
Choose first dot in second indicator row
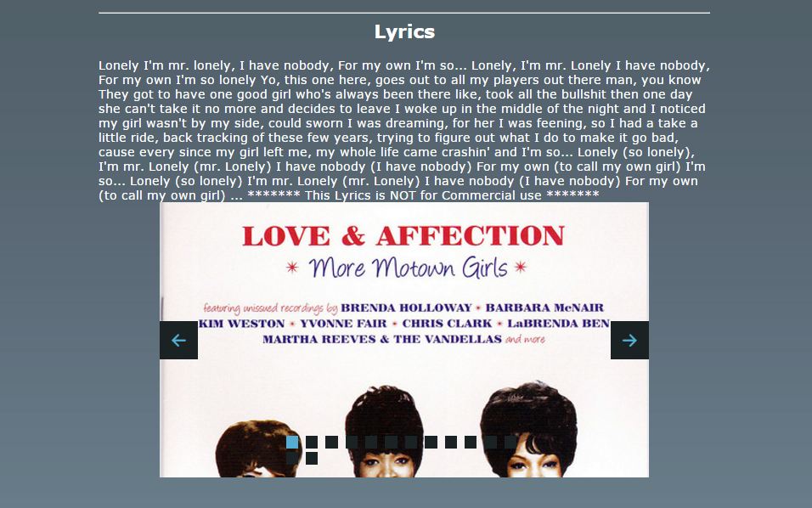pos(292,458)
